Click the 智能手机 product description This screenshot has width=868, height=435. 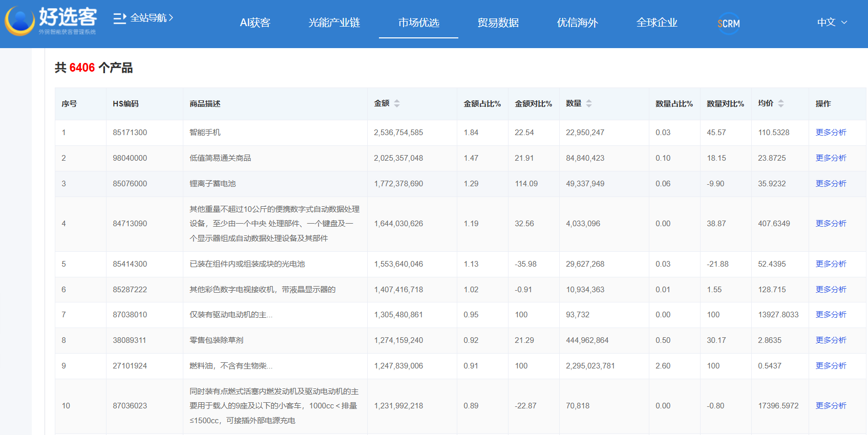[205, 133]
